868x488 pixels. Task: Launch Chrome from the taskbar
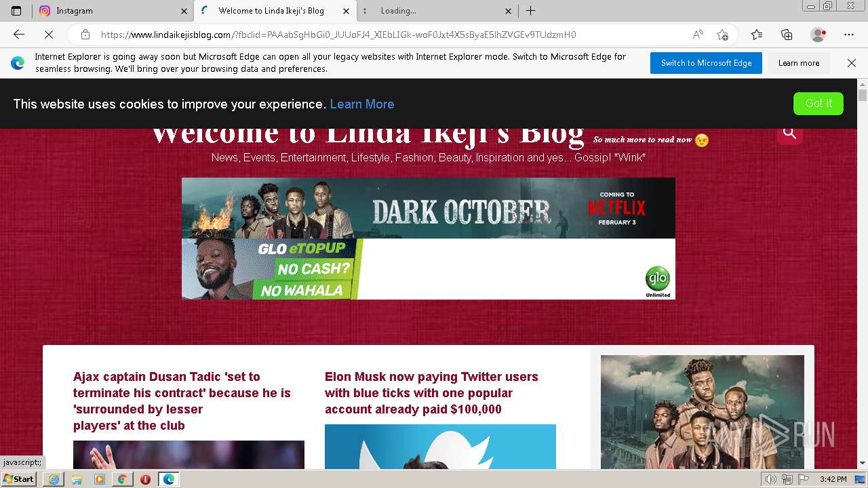(122, 479)
